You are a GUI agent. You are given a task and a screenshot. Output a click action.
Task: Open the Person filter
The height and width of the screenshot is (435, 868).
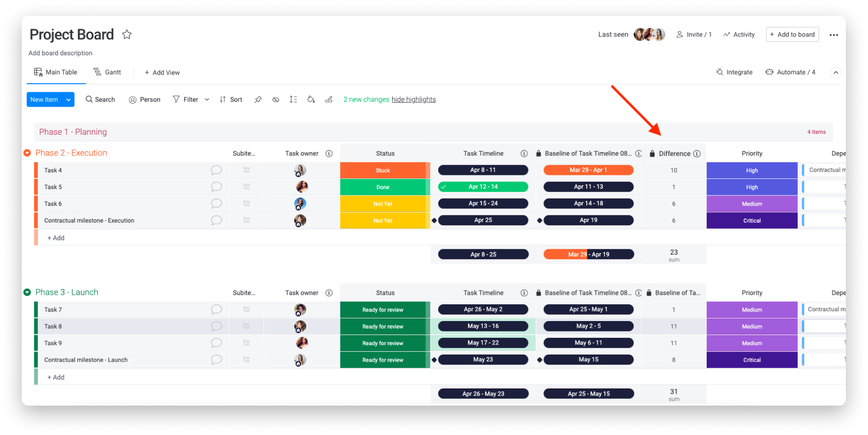tap(145, 99)
